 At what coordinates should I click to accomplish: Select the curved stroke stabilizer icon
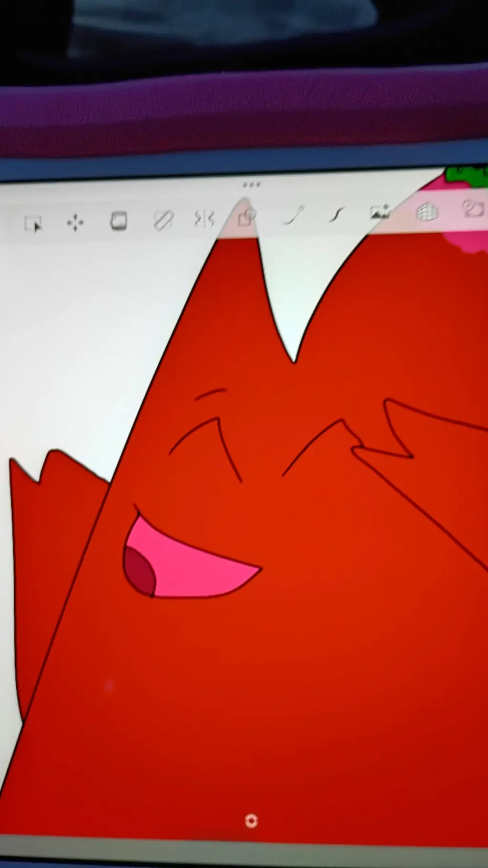(x=294, y=215)
